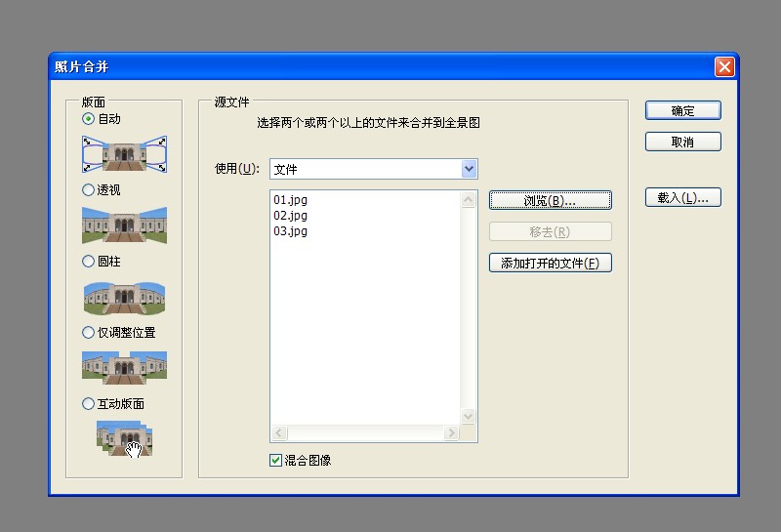Confirm with the 确定 button
This screenshot has width=781, height=532.
[x=682, y=110]
